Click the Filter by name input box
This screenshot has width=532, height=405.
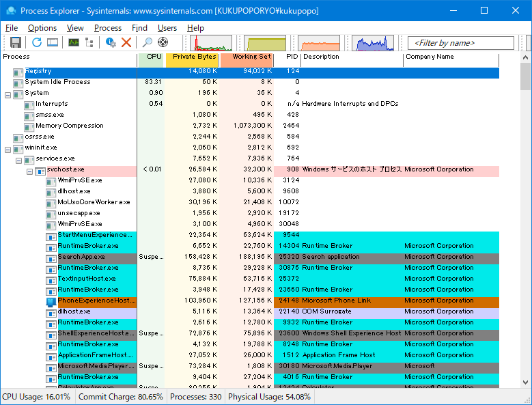coord(460,43)
